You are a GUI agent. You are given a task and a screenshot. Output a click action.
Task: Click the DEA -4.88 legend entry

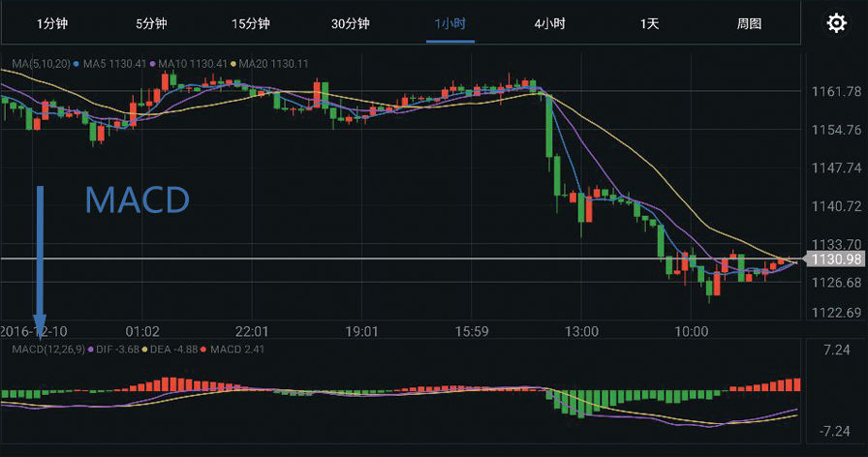(x=172, y=349)
